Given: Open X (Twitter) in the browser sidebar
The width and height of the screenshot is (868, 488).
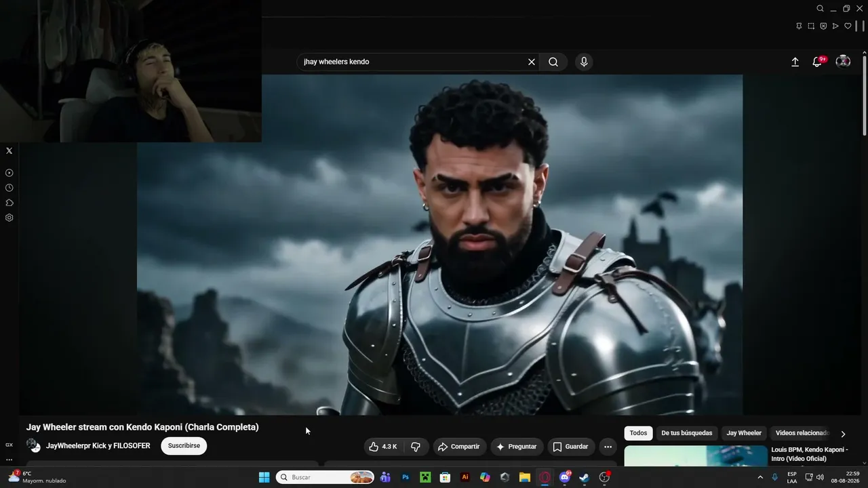Looking at the screenshot, I should (x=9, y=150).
